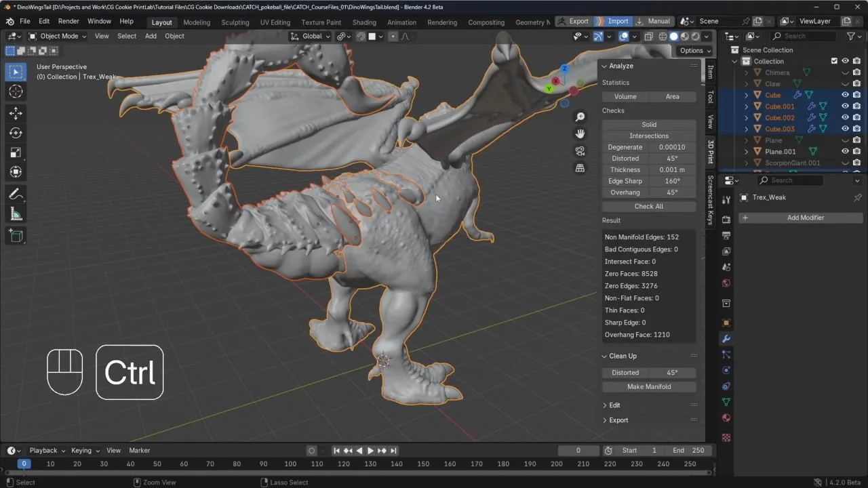Toggle viewport gizmos button
Viewport: 868px width, 488px height.
599,36
